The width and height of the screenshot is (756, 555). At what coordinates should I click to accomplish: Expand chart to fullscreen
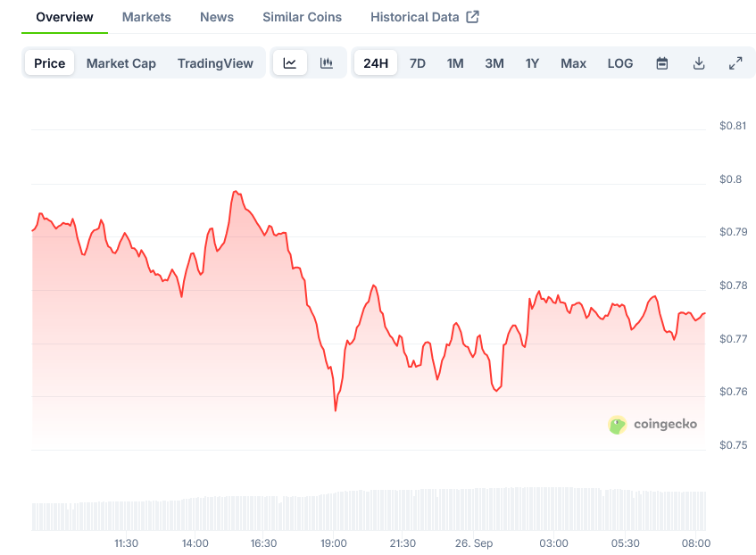coord(735,63)
